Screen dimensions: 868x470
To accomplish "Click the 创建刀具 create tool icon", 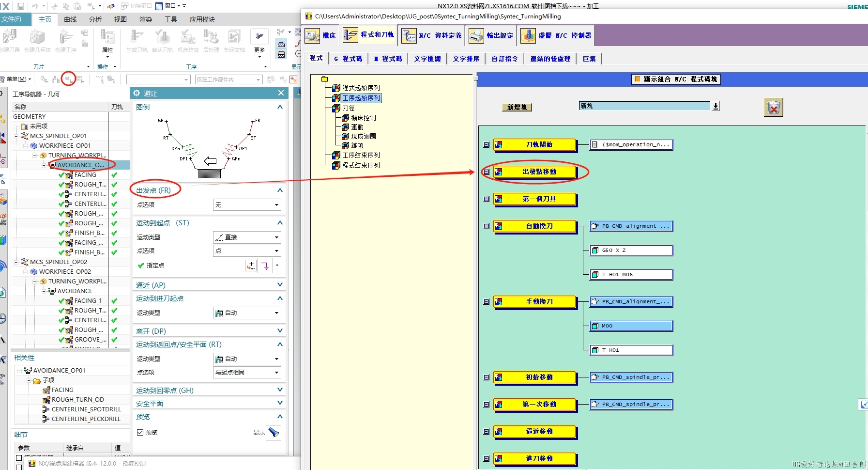I will (10, 37).
